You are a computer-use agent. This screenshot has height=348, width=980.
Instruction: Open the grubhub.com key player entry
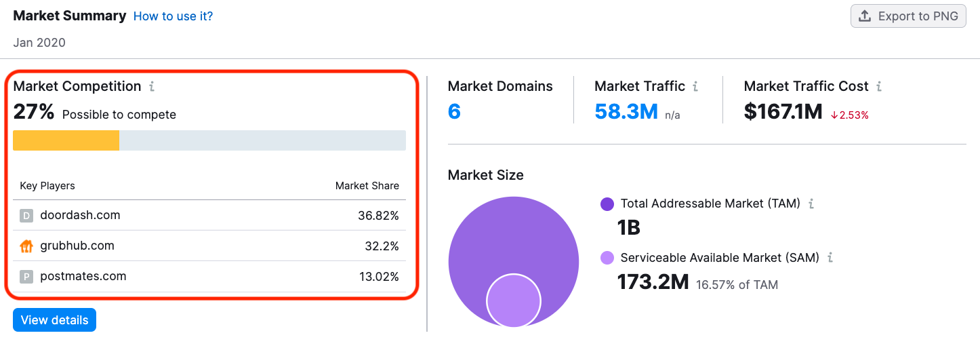77,246
